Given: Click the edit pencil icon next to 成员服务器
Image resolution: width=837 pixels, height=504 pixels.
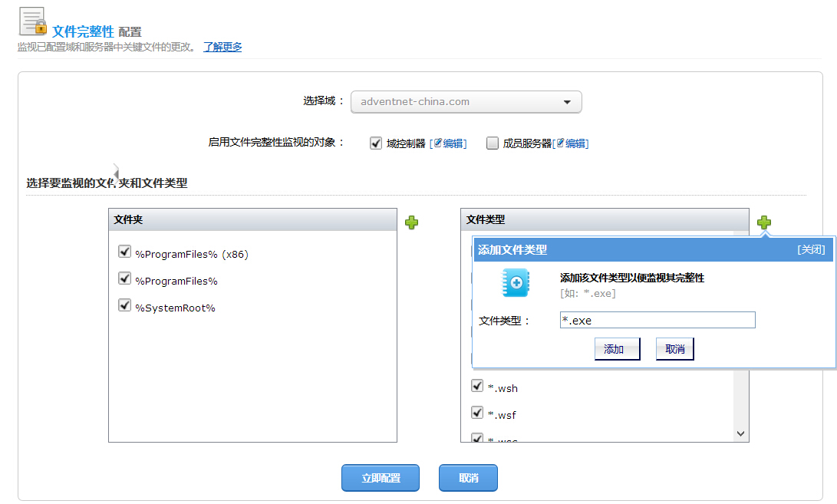Looking at the screenshot, I should (560, 143).
